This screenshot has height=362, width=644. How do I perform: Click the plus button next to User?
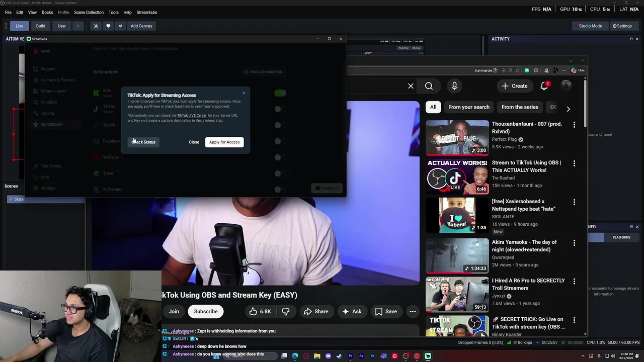pyautogui.click(x=78, y=26)
